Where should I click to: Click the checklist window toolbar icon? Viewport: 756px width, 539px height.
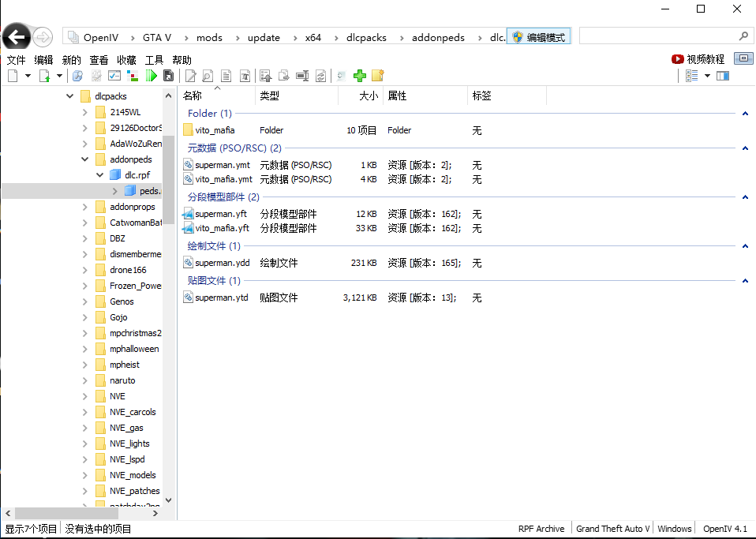(114, 76)
